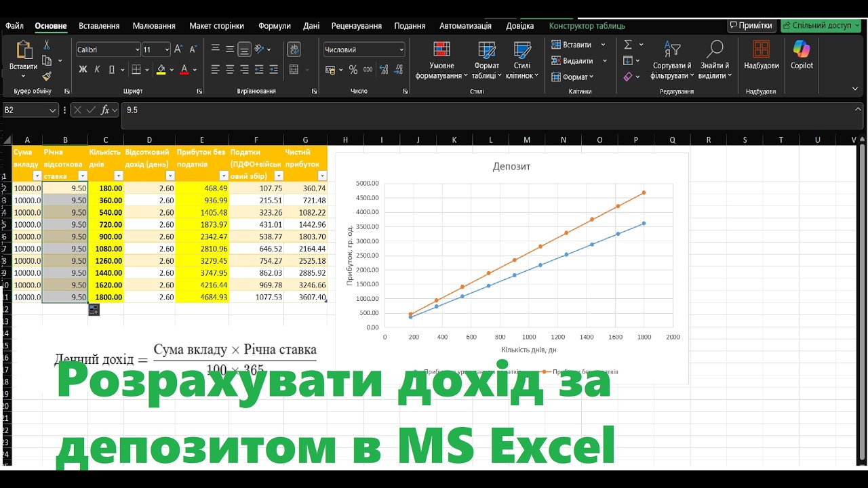
Task: Click the text orientation icon
Action: point(260,49)
